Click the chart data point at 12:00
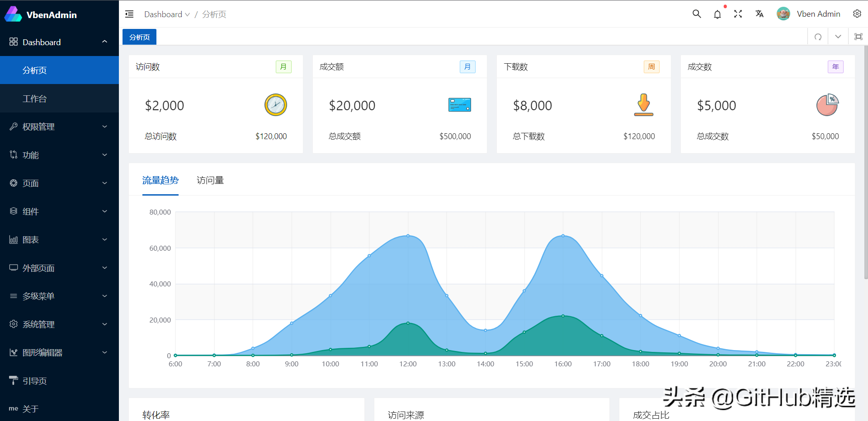 click(x=408, y=235)
